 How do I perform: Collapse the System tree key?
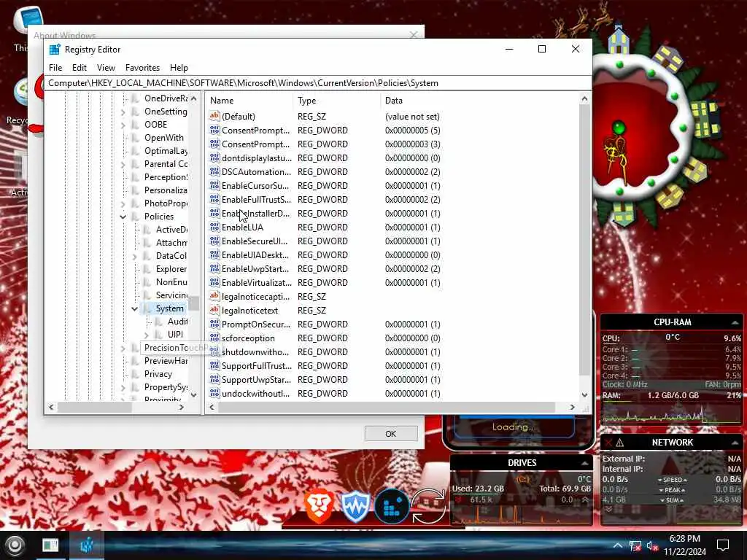click(135, 308)
